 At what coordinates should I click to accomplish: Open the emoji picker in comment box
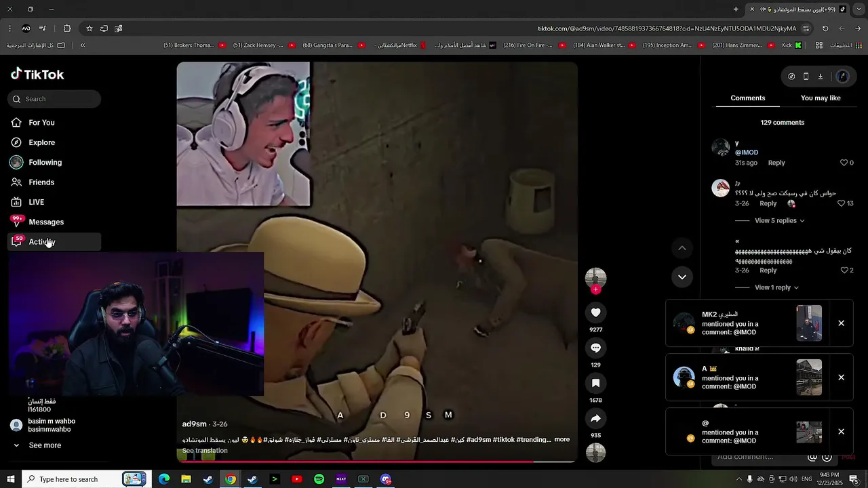click(x=827, y=457)
